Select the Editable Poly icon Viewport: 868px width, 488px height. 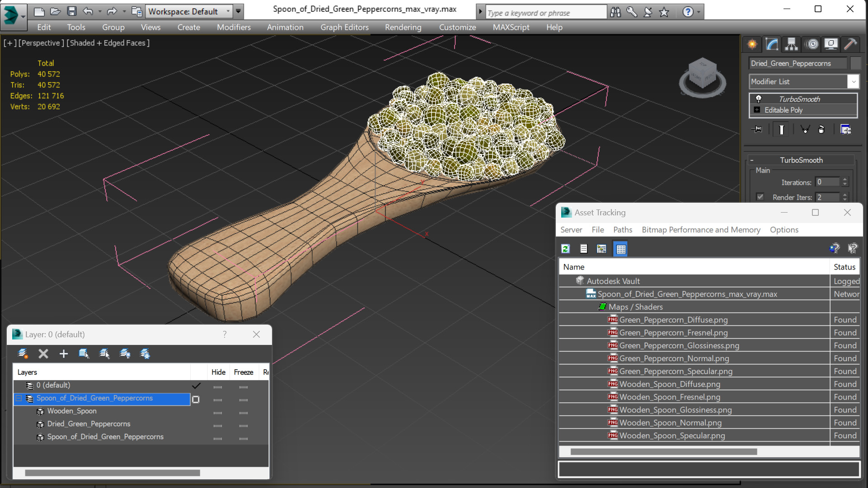[x=758, y=109]
